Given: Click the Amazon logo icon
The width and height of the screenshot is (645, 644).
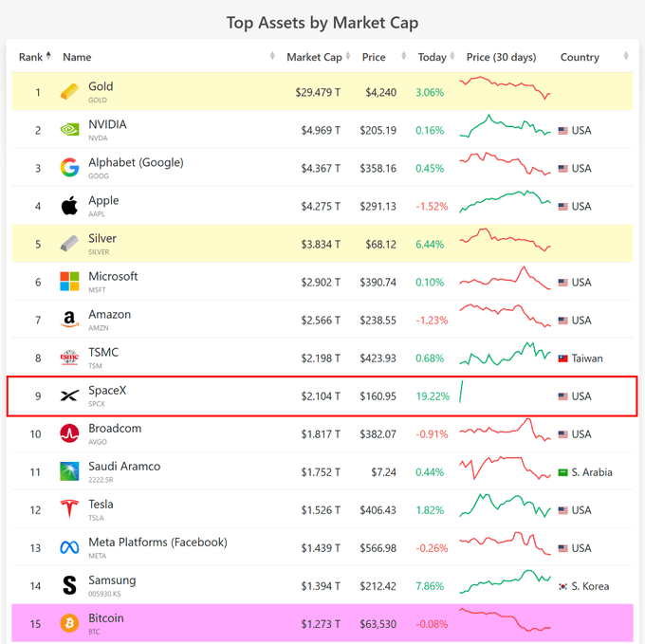Looking at the screenshot, I should coord(69,320).
